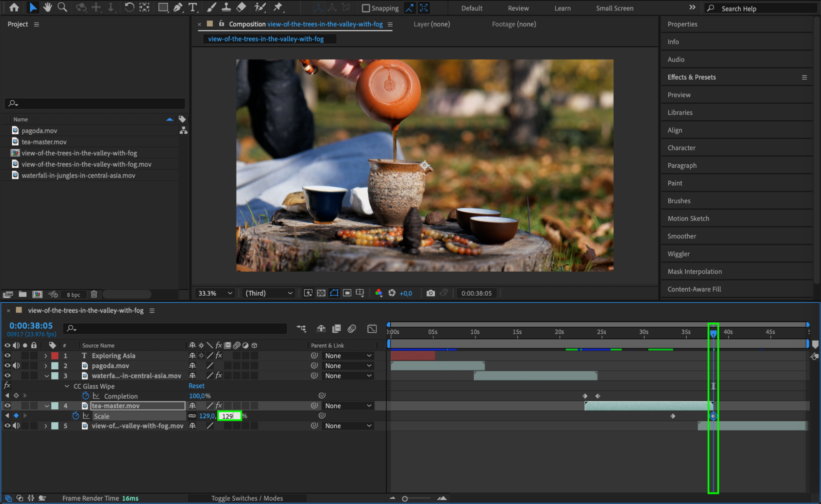Viewport: 821px width, 504px height.
Task: Click Toggle Switches / Modes button
Action: 247,498
